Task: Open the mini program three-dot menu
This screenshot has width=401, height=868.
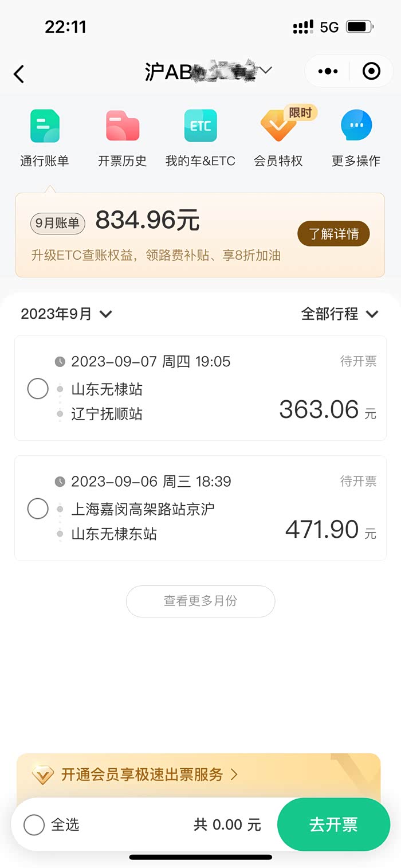Action: tap(328, 72)
